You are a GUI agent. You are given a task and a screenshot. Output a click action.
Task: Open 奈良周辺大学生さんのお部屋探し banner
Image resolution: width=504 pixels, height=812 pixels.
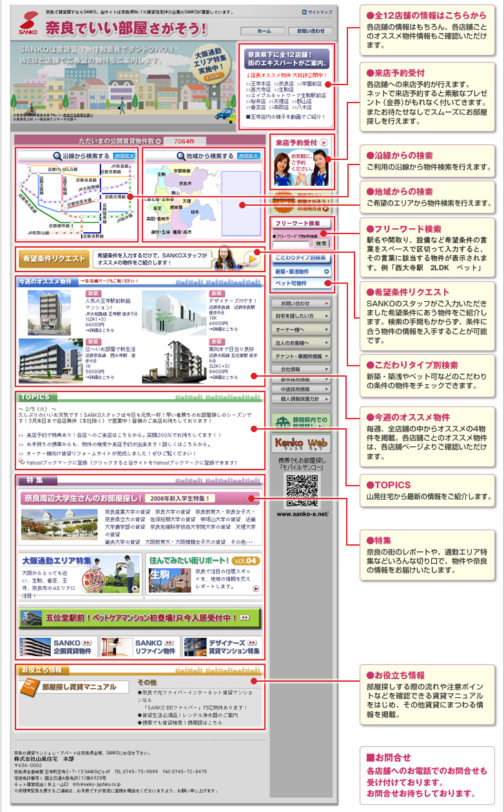click(140, 498)
